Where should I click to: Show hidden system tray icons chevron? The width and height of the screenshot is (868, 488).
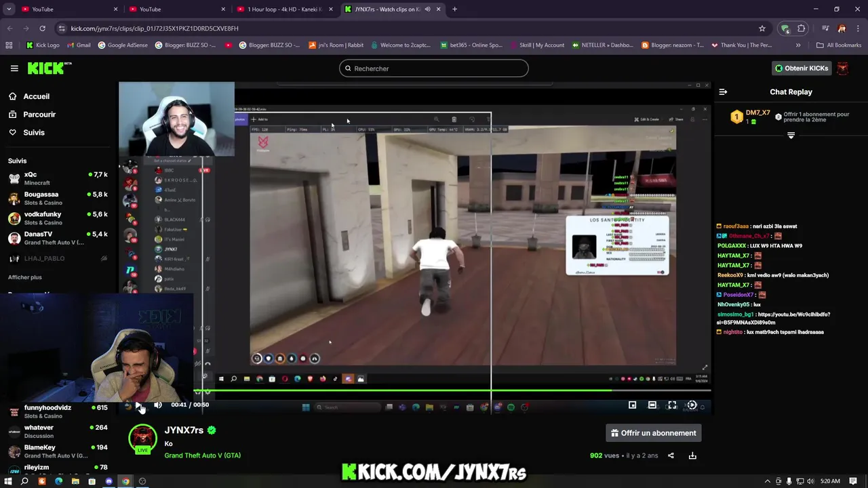(x=768, y=481)
